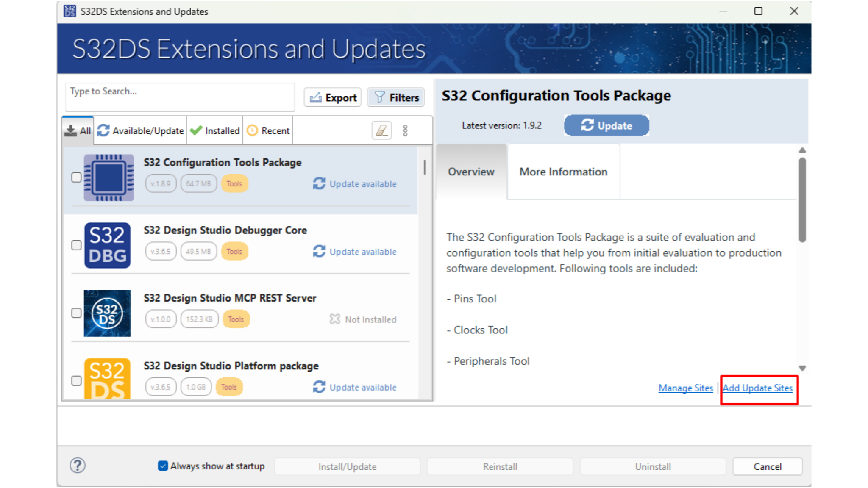Show the Installed tab
This screenshot has height=488, width=868.
[215, 130]
